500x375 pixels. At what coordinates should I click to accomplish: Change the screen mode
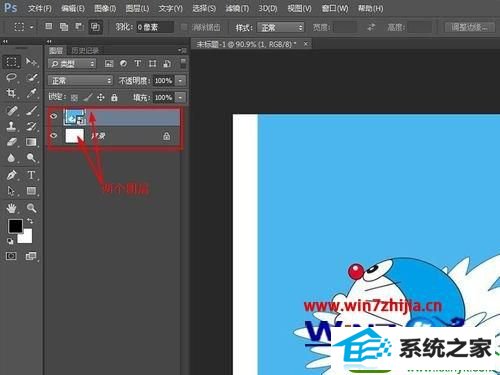[31, 256]
